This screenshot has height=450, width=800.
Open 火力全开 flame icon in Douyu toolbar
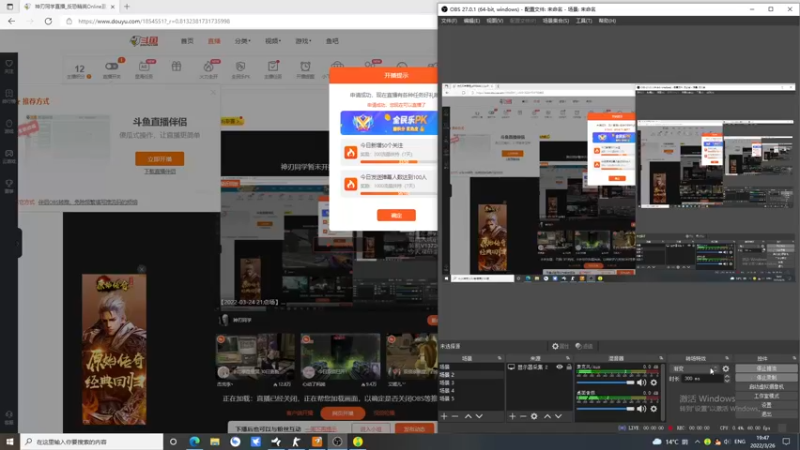(208, 69)
